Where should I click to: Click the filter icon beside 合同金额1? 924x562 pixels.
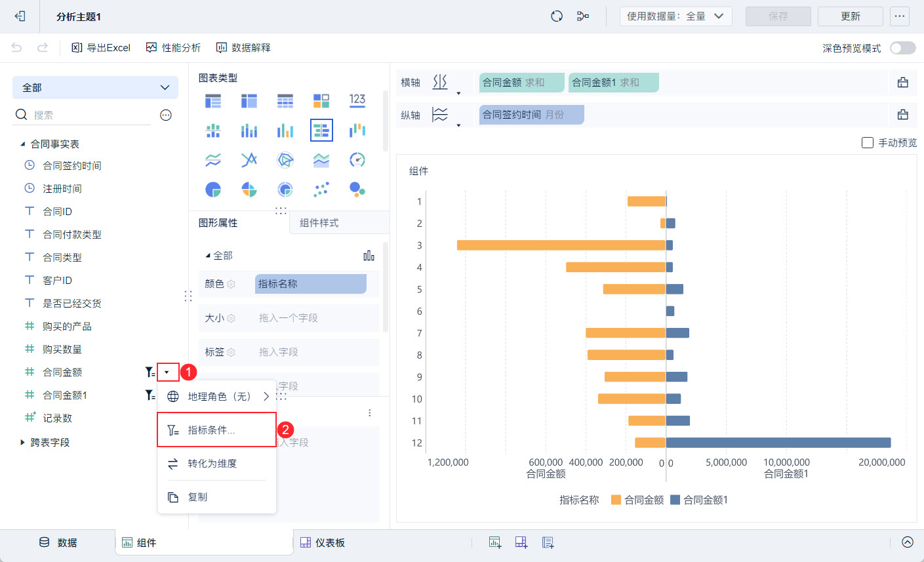pyautogui.click(x=150, y=395)
